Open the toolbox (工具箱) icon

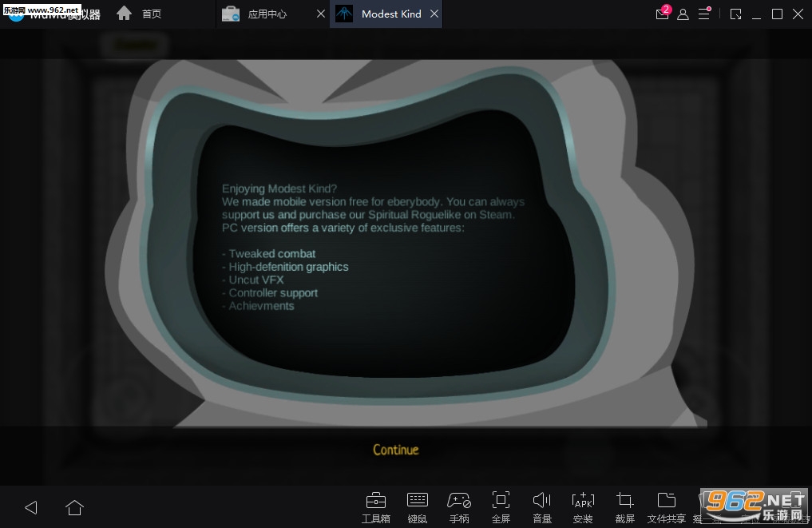pos(376,507)
